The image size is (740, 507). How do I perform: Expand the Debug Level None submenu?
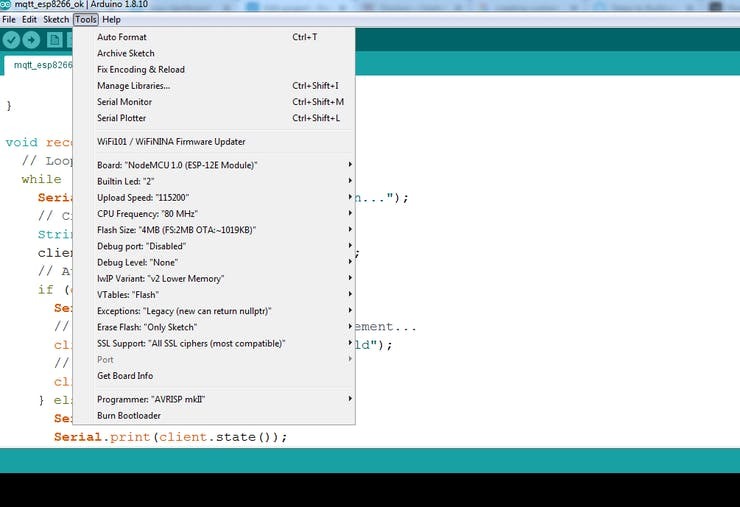(x=213, y=262)
